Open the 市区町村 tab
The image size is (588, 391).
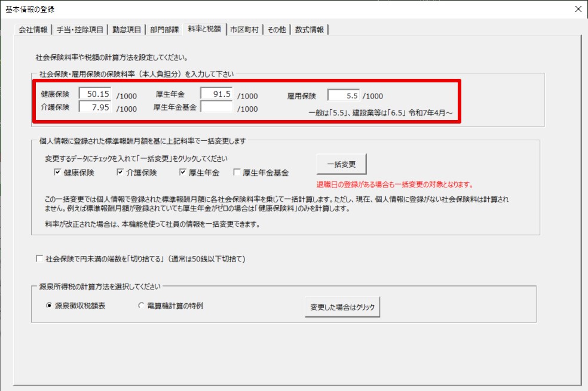(x=244, y=29)
